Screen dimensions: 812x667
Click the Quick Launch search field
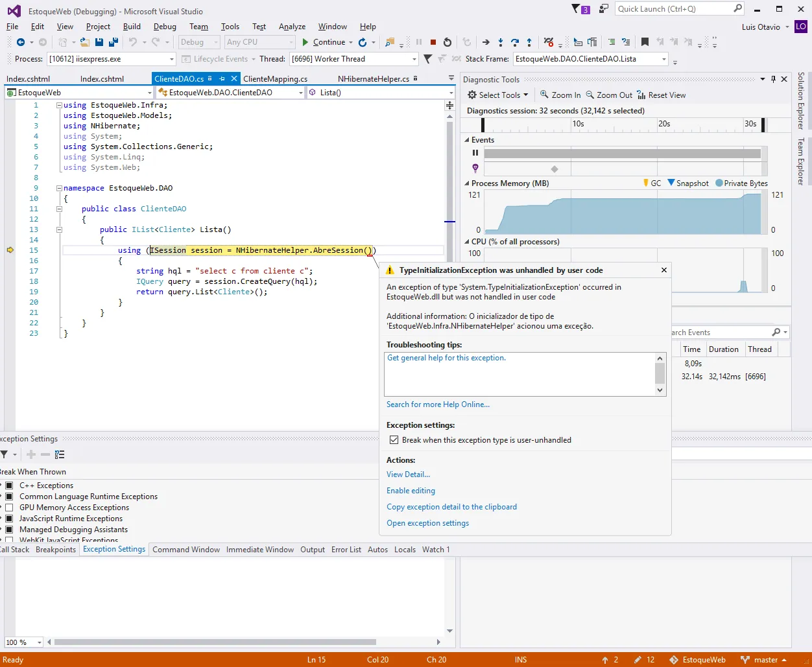(673, 9)
